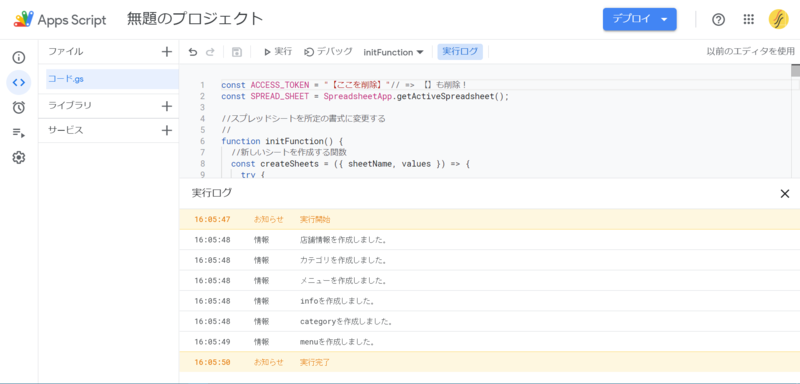Toggle the 実行ログ toolbar button
Image resolution: width=800 pixels, height=384 pixels.
pyautogui.click(x=460, y=52)
